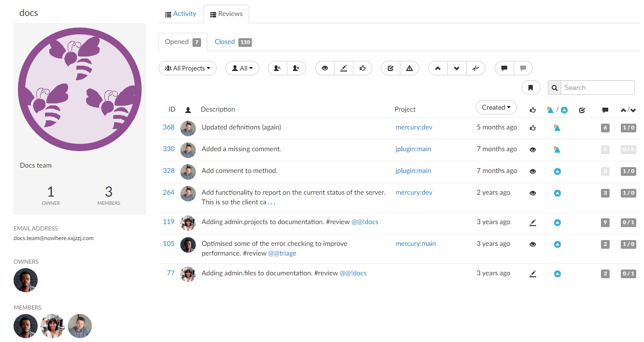Click the 1/0 vote badge on review 264
The height and width of the screenshot is (342, 644).
point(628,193)
